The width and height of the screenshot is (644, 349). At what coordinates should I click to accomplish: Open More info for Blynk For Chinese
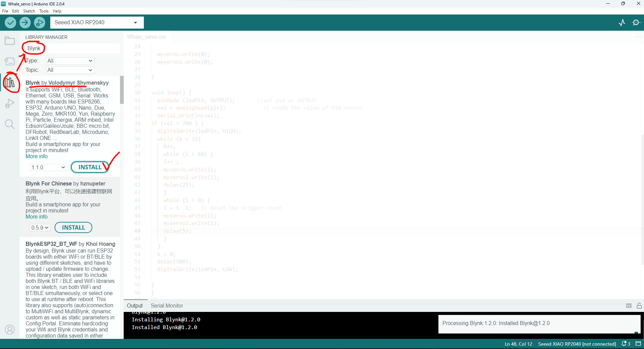[36, 217]
